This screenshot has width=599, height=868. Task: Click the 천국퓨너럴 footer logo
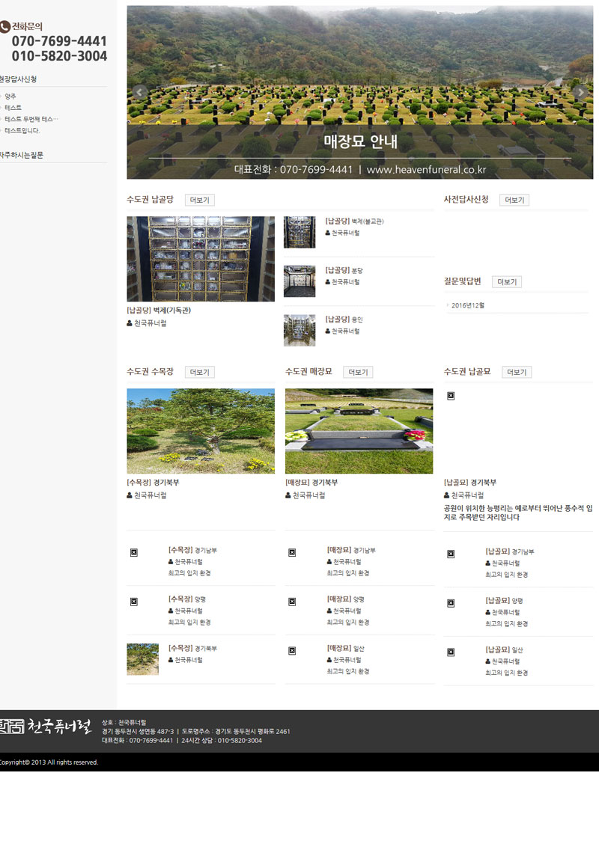pyautogui.click(x=46, y=727)
